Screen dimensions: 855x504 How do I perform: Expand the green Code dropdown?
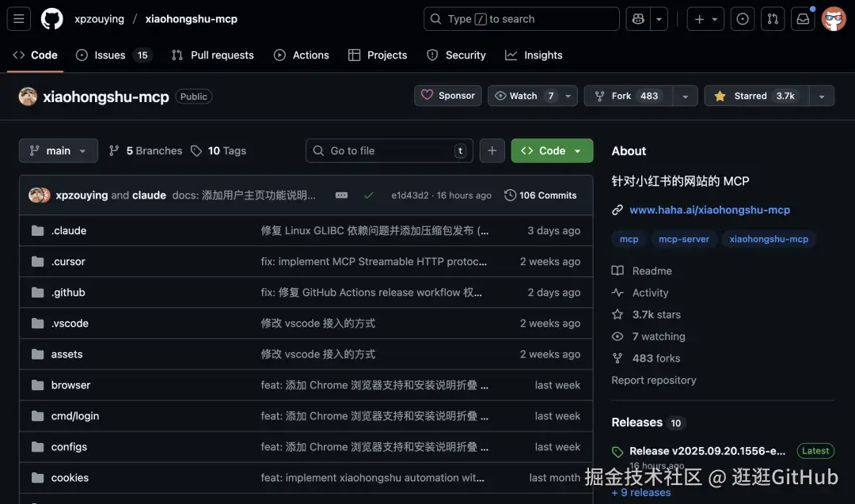click(x=552, y=150)
